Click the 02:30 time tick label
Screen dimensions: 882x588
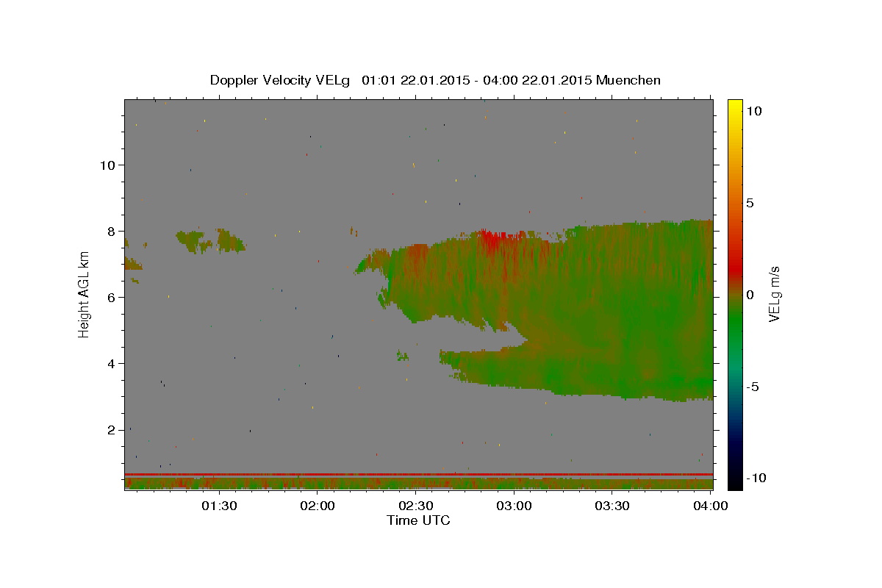(415, 506)
